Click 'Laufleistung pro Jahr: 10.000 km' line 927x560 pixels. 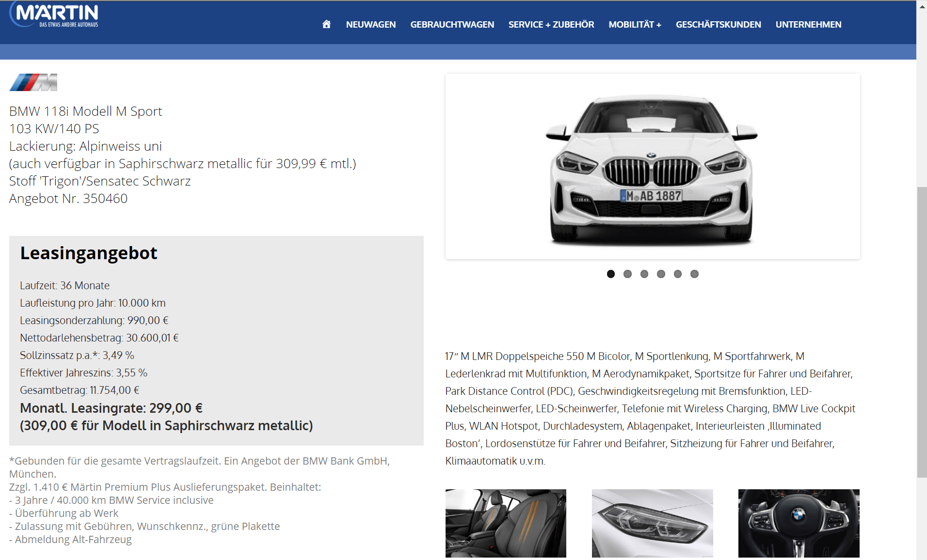point(93,303)
